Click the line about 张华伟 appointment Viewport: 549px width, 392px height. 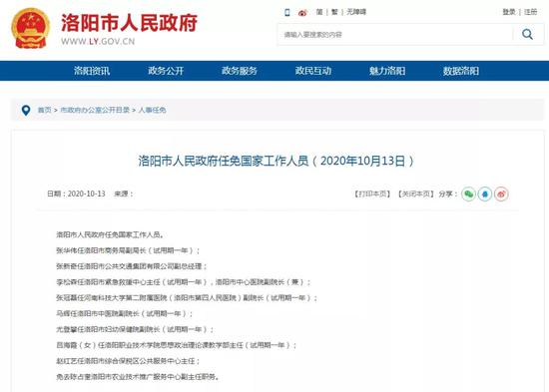128,250
